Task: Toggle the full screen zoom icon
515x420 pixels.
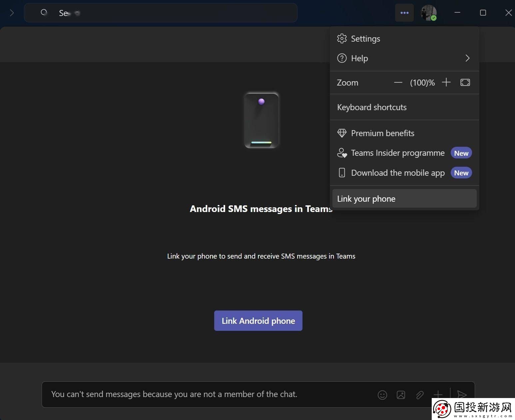Action: point(465,83)
